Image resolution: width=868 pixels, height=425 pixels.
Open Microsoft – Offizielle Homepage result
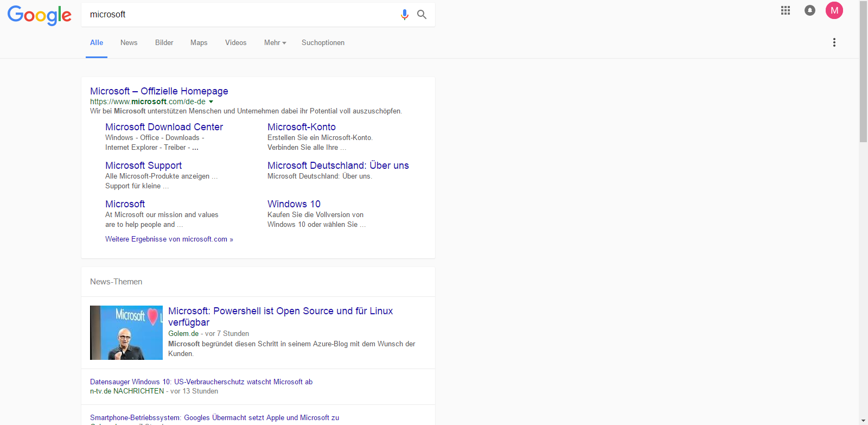click(x=159, y=91)
